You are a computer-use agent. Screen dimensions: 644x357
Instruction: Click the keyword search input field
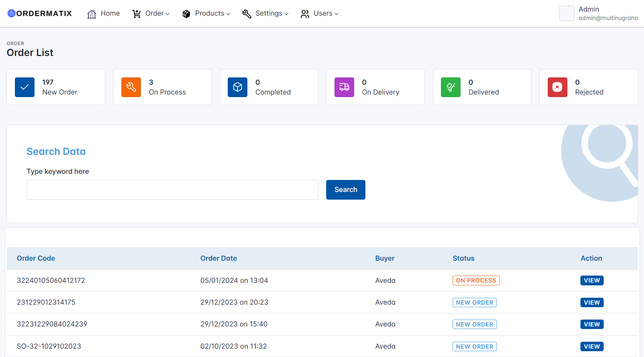click(x=172, y=189)
